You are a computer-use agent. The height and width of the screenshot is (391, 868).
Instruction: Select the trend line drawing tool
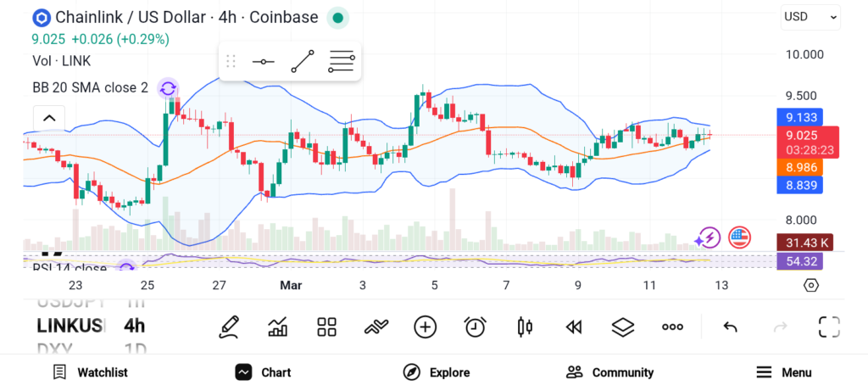click(302, 62)
